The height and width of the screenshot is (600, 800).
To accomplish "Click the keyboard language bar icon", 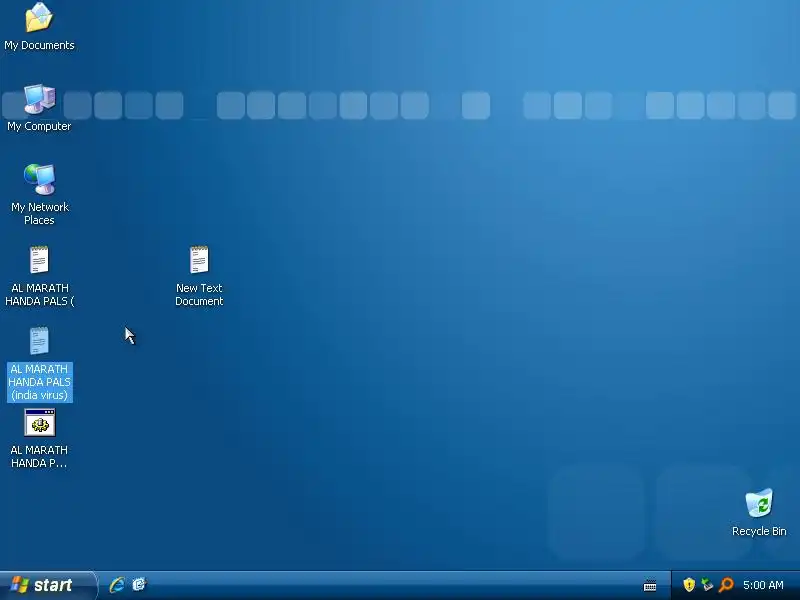I will click(649, 585).
